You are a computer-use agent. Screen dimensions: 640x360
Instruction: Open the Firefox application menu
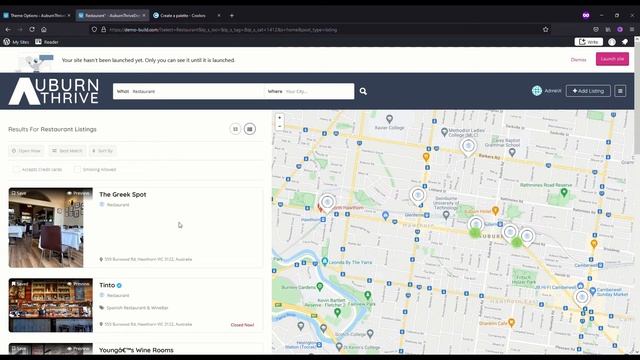631,29
